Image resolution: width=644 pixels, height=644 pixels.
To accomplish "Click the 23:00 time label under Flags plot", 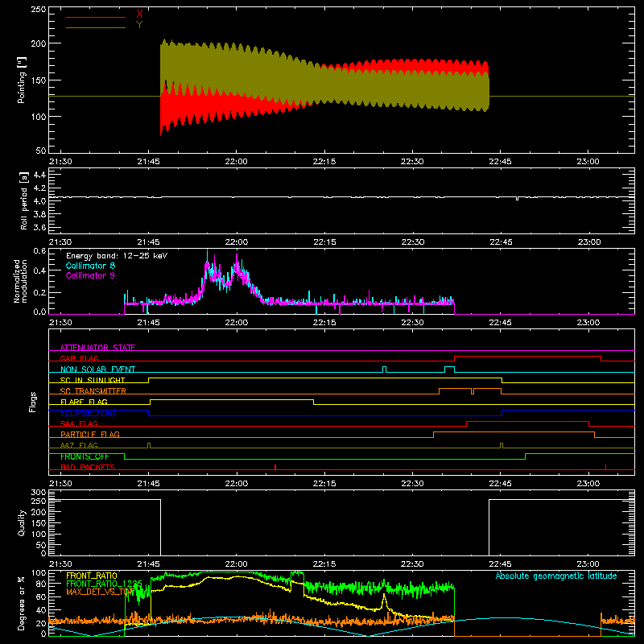I will (x=588, y=484).
